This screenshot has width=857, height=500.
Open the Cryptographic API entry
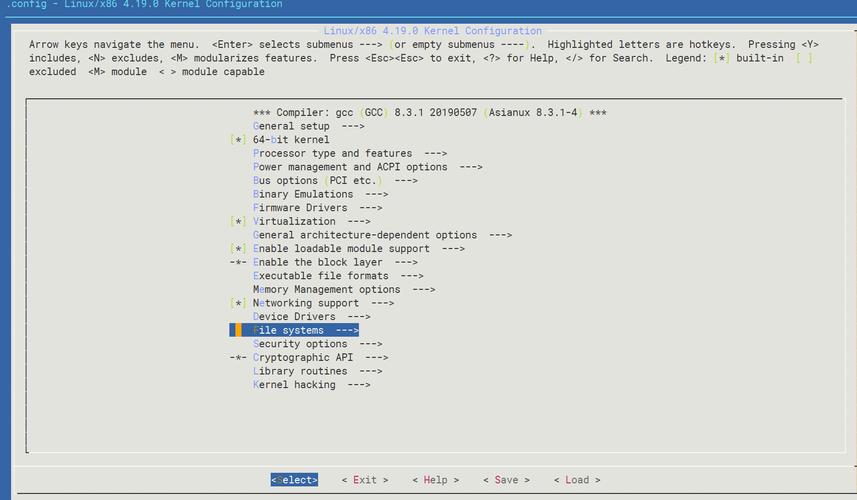[320, 357]
